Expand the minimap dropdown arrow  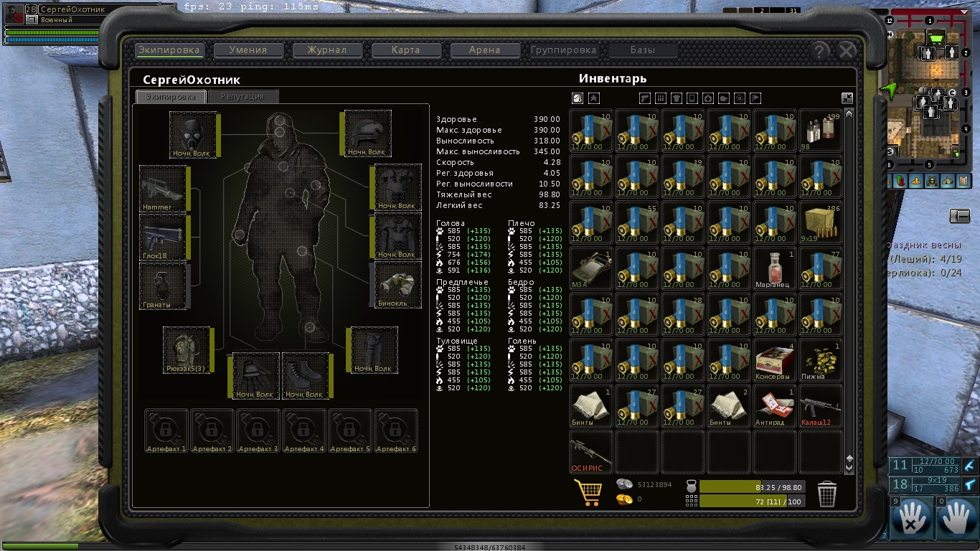tap(955, 151)
